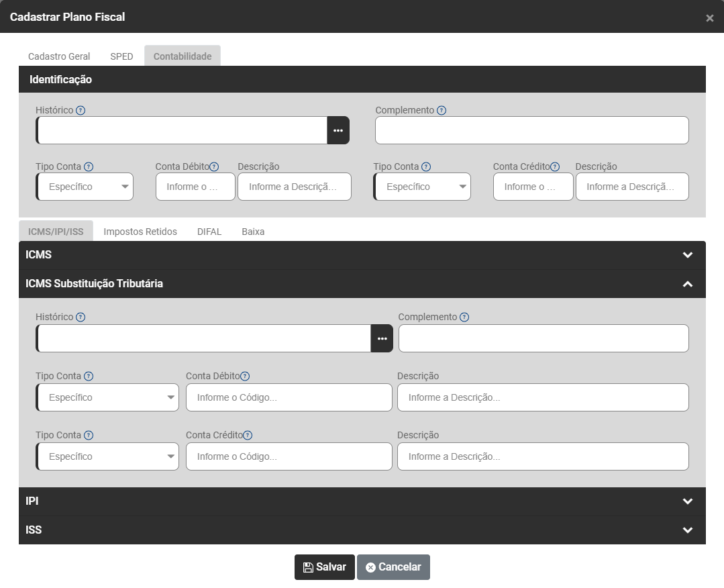Expand the ISS section
Viewport: 724px width, 588px height.
(x=687, y=530)
